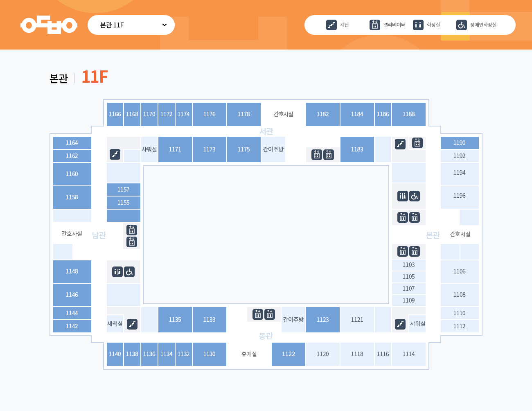Click the right elevator icon beside room 1183
The width and height of the screenshot is (532, 411).
tap(329, 155)
